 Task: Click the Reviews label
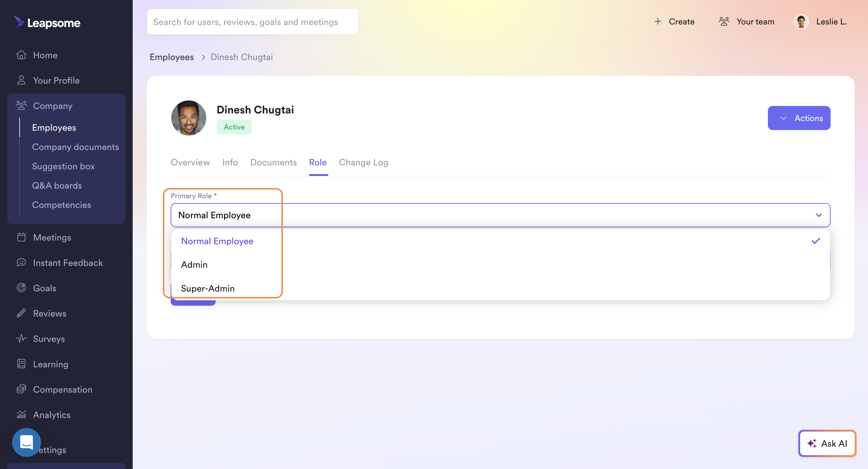(50, 313)
